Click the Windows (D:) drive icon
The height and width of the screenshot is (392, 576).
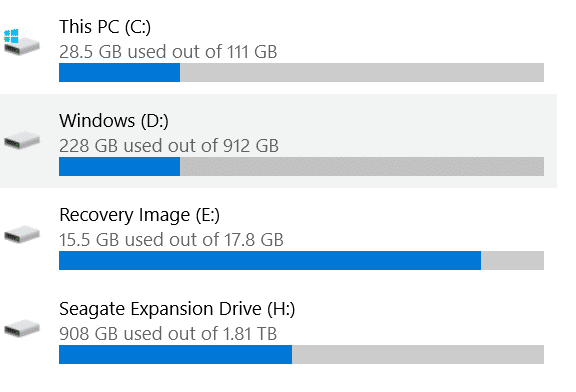(22, 140)
